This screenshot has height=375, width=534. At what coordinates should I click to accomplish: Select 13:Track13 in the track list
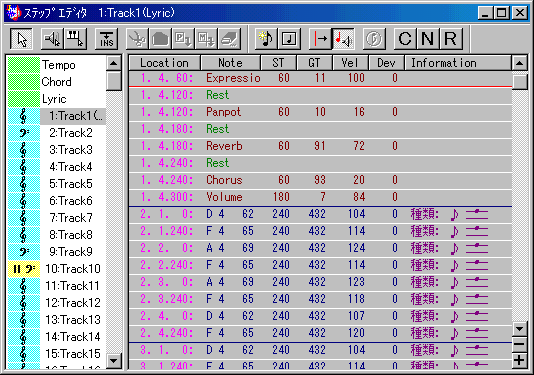coord(73,320)
